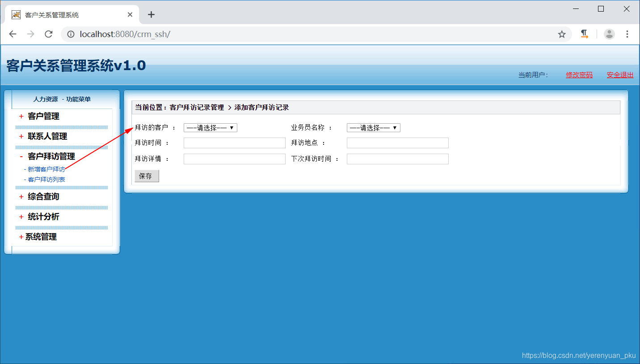Image resolution: width=640 pixels, height=364 pixels.
Task: Open the 拜访的客户 dropdown
Action: (211, 128)
